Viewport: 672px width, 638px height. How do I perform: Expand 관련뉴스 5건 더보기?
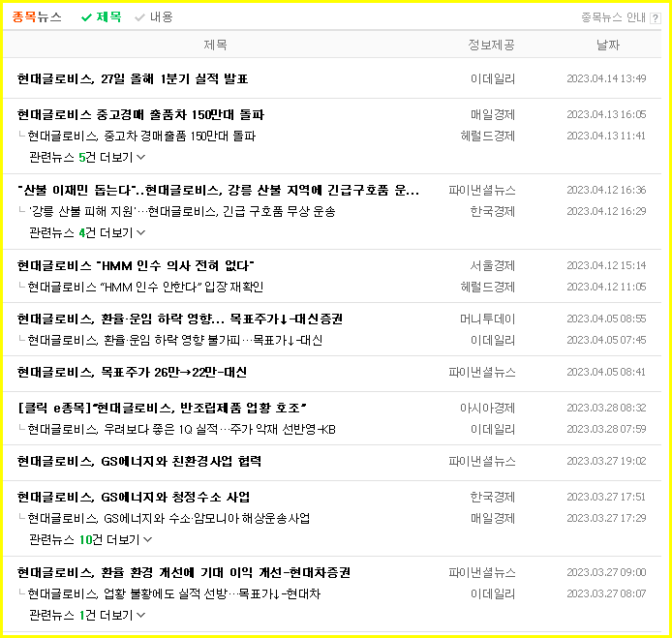coord(87,157)
